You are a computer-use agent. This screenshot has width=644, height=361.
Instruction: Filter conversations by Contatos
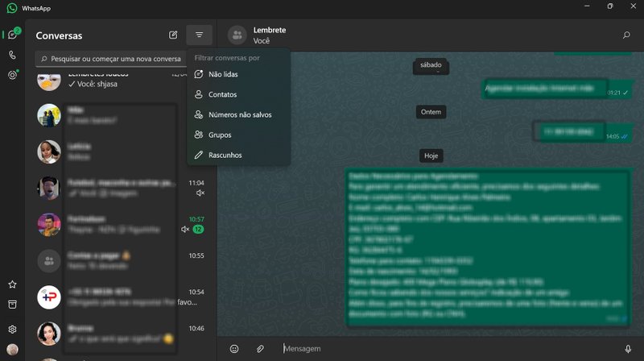(x=238, y=94)
